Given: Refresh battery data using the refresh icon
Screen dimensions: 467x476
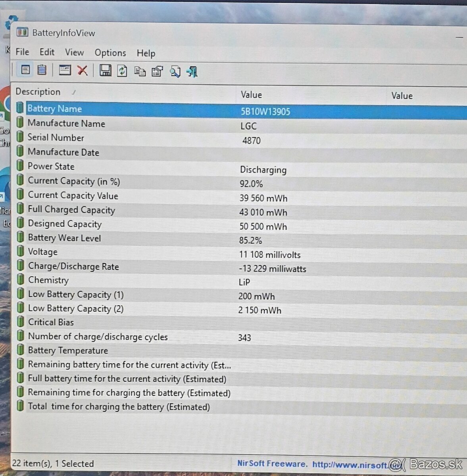Looking at the screenshot, I should point(122,71).
